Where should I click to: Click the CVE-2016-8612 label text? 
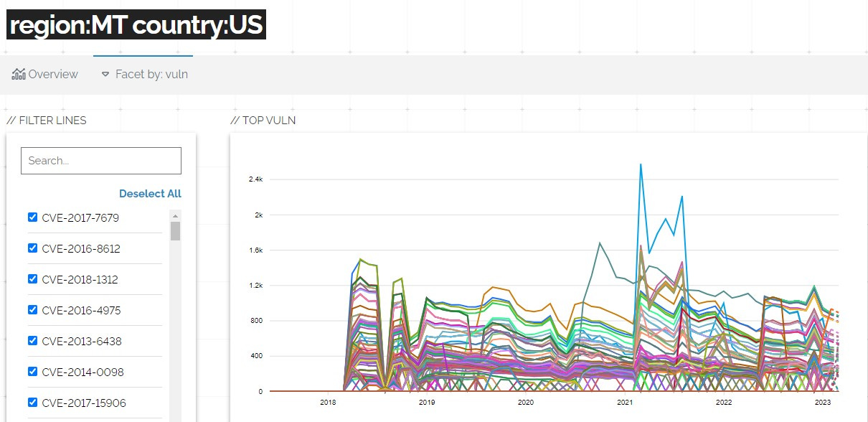pyautogui.click(x=81, y=248)
